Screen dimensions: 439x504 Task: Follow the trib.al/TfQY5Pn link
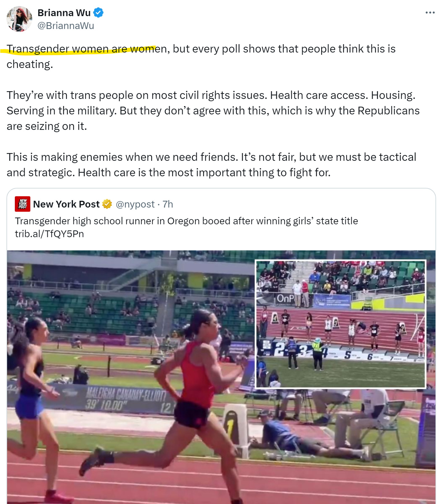[x=49, y=234]
